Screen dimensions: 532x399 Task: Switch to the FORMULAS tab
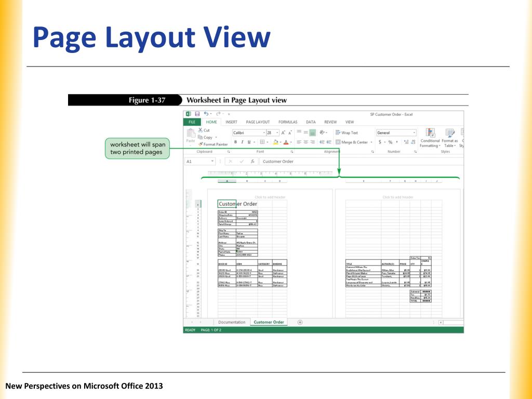coord(288,122)
